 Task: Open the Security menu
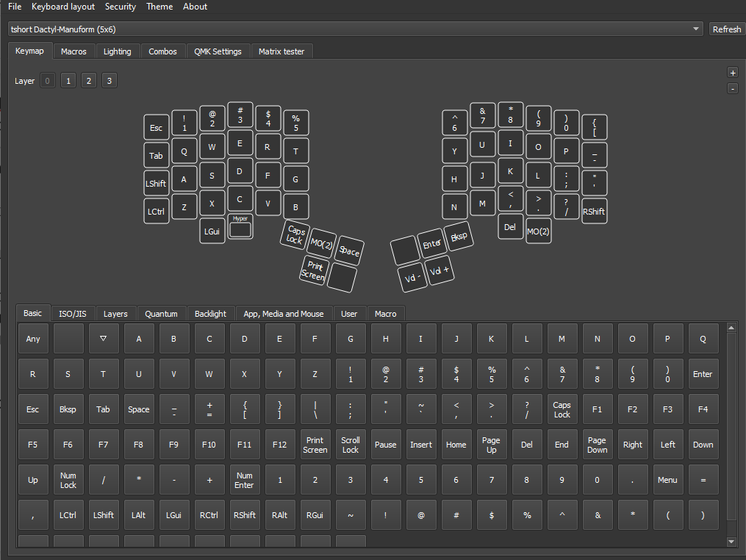click(121, 7)
